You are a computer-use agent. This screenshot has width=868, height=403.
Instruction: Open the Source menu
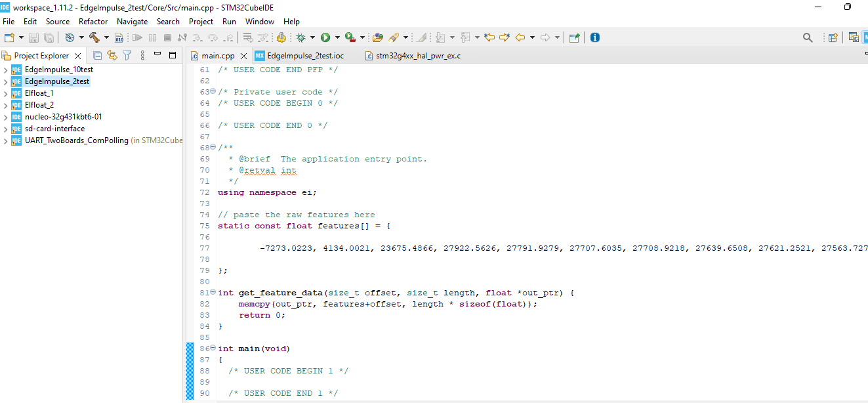(58, 22)
